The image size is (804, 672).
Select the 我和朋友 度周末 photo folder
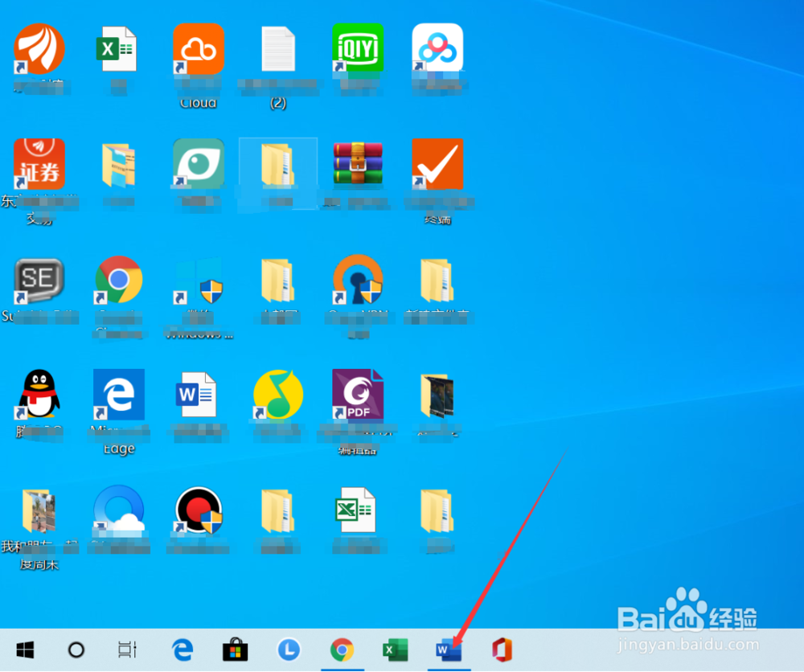click(39, 510)
